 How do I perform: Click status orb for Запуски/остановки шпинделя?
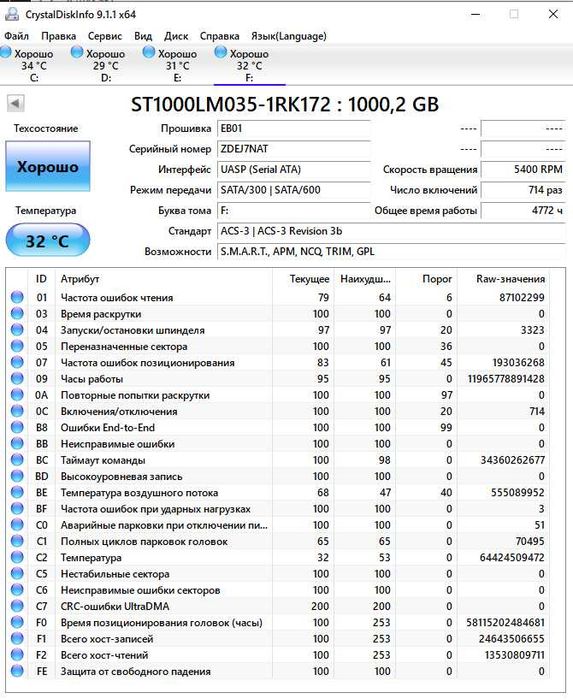pos(17,330)
